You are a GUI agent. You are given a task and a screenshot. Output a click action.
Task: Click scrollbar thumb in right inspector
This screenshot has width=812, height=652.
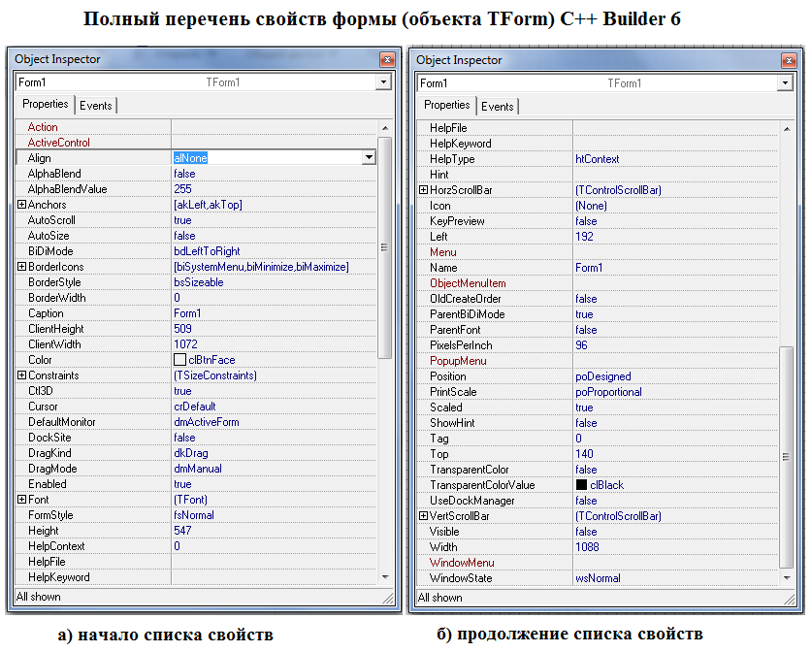(x=786, y=457)
